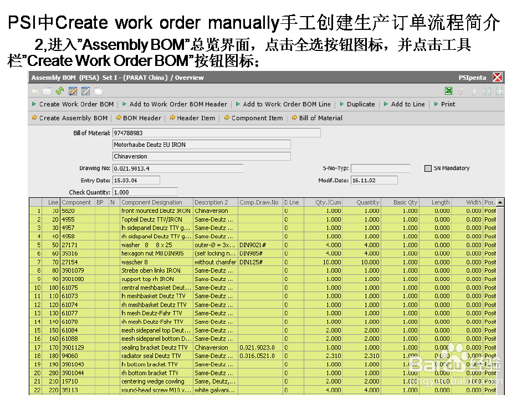This screenshot has height=399, width=532.
Task: Click drawing cell 0.016.0521.0
Action: pos(260,356)
